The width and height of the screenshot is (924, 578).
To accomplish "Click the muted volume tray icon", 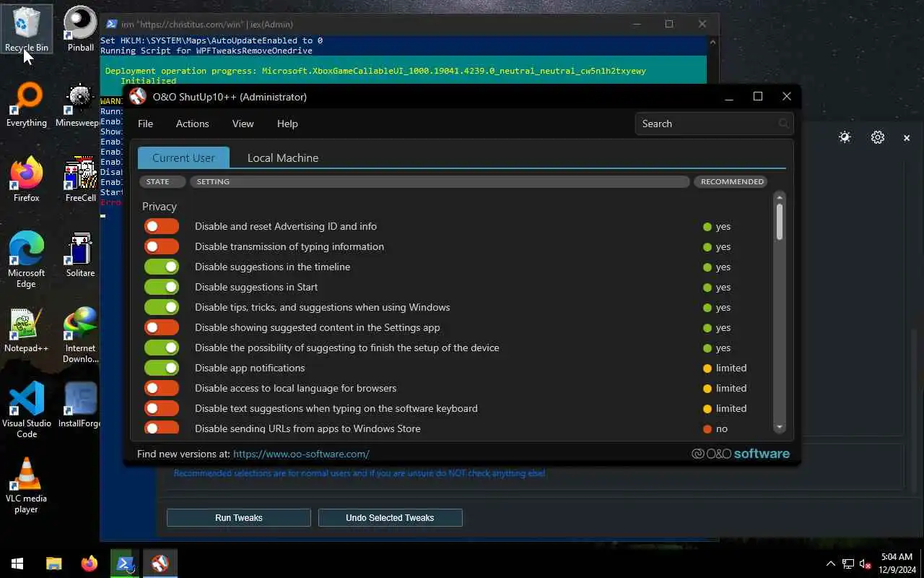I will click(x=866, y=564).
